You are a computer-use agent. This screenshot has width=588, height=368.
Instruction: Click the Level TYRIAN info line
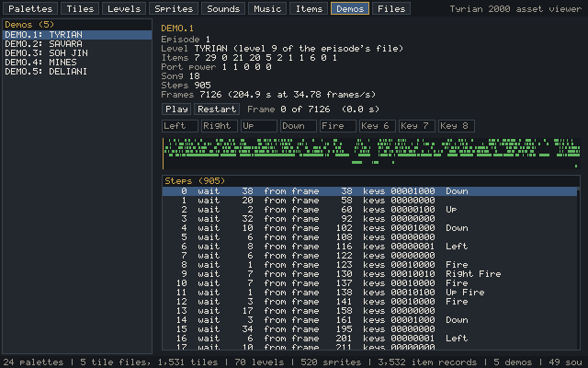(x=282, y=49)
